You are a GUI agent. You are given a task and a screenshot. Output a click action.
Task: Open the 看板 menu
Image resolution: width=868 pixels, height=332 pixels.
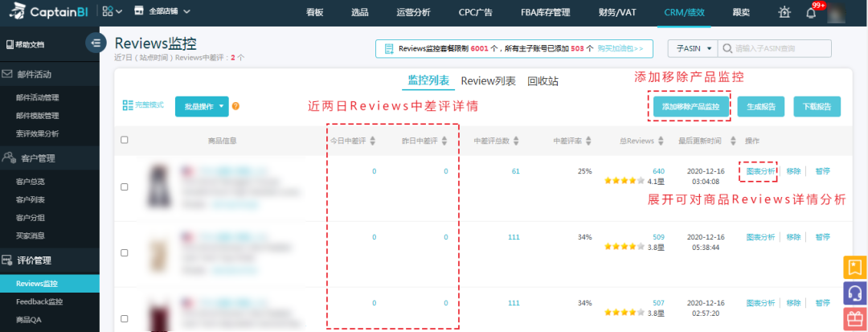pos(314,12)
